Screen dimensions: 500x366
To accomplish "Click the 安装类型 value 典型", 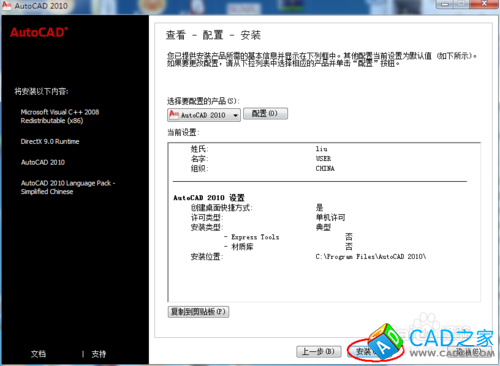I will click(x=323, y=227).
